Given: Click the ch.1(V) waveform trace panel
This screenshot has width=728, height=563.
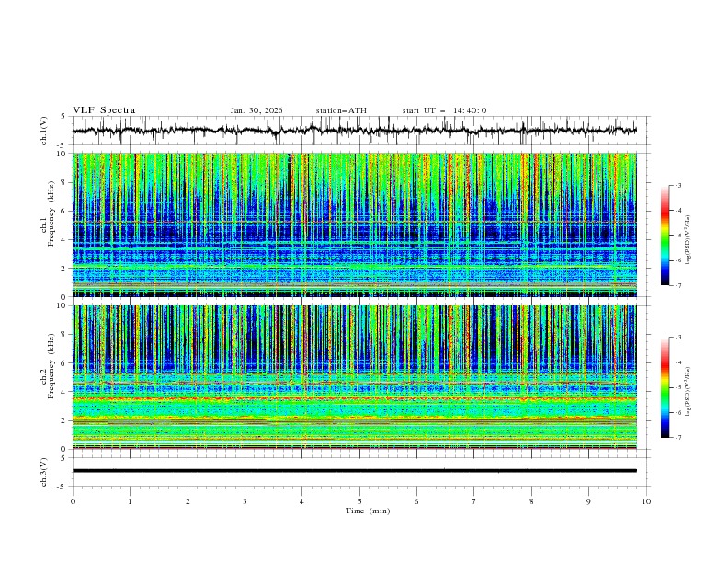Looking at the screenshot, I should [x=358, y=131].
